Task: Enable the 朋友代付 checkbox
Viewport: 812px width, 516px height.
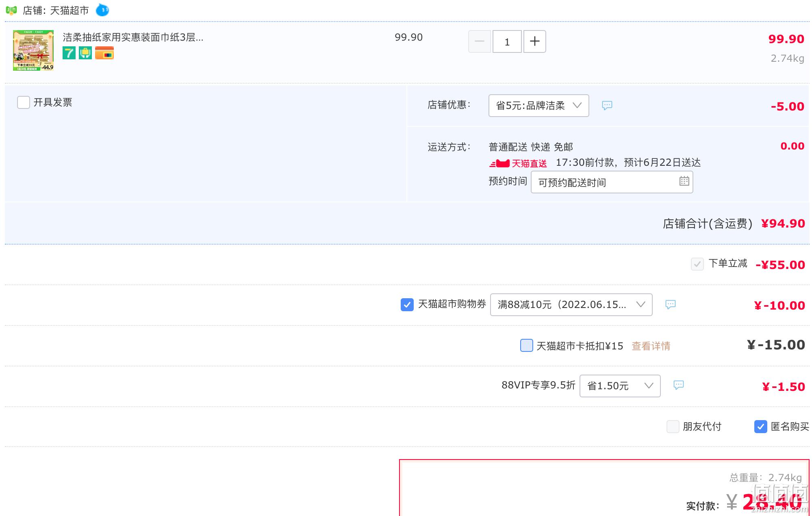Action: [x=673, y=427]
